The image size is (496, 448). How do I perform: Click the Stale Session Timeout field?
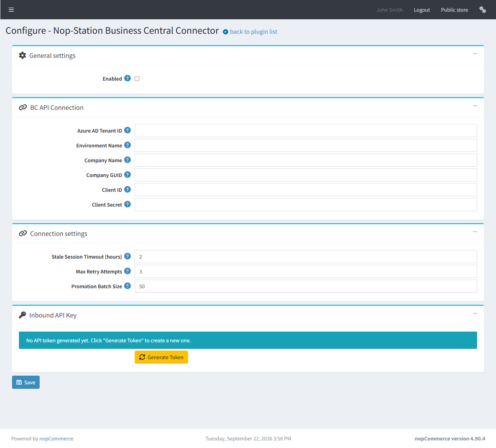[x=306, y=257]
